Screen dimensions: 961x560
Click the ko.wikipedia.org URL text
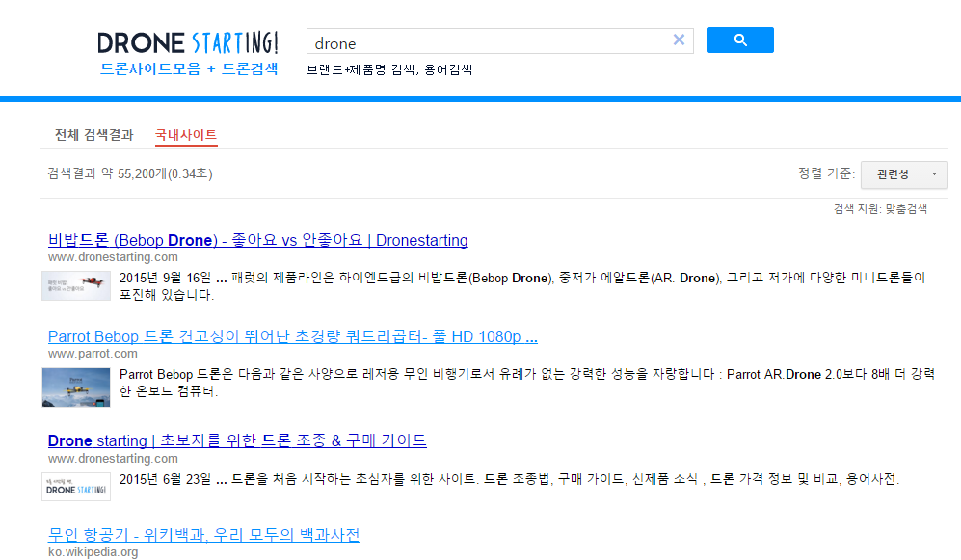pos(93,552)
